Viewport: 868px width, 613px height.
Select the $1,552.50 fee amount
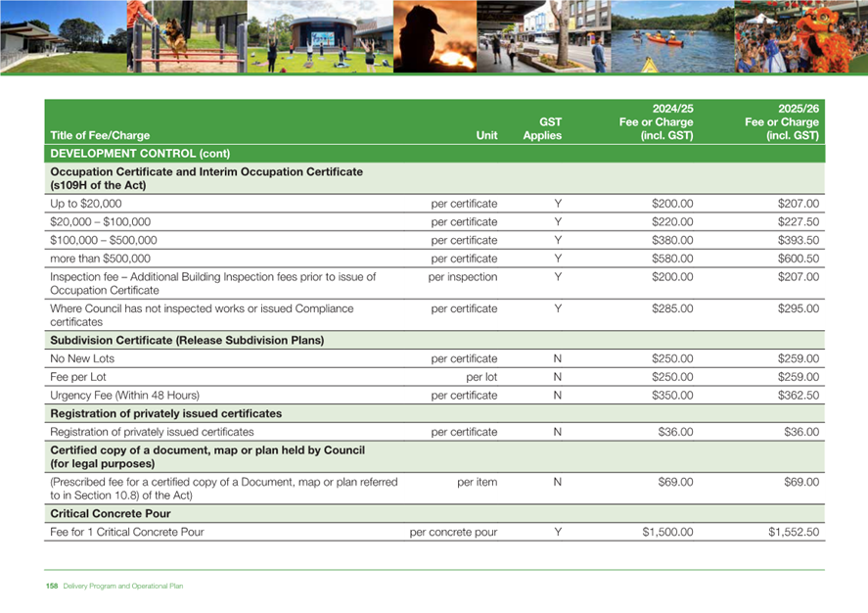[x=794, y=533]
